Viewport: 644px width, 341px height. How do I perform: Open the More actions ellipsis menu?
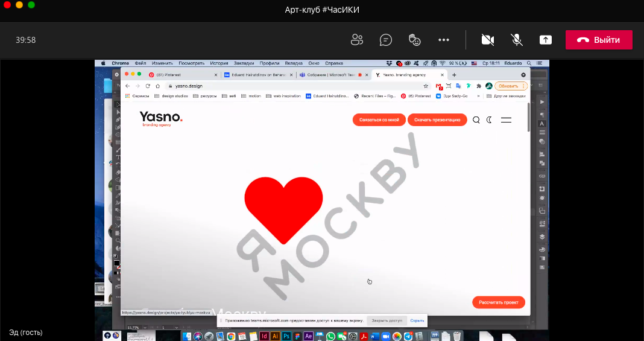(x=444, y=40)
